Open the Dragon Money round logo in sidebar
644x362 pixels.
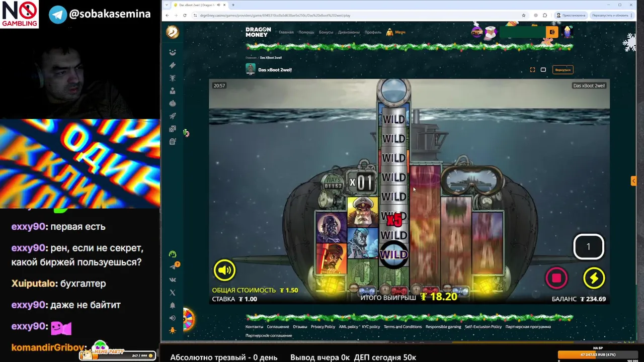pyautogui.click(x=173, y=32)
